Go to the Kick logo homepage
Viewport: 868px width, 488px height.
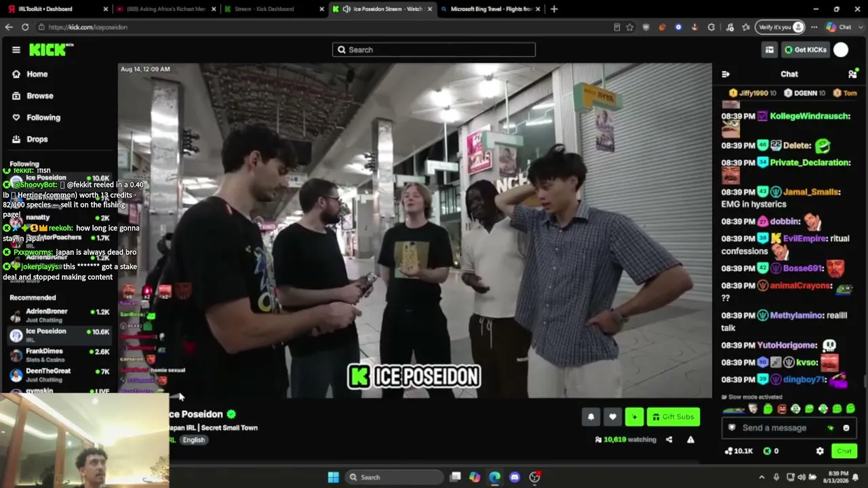point(51,49)
